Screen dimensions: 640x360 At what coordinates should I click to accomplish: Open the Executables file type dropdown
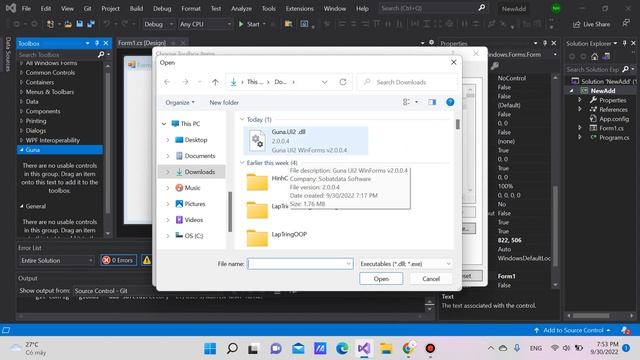405,264
